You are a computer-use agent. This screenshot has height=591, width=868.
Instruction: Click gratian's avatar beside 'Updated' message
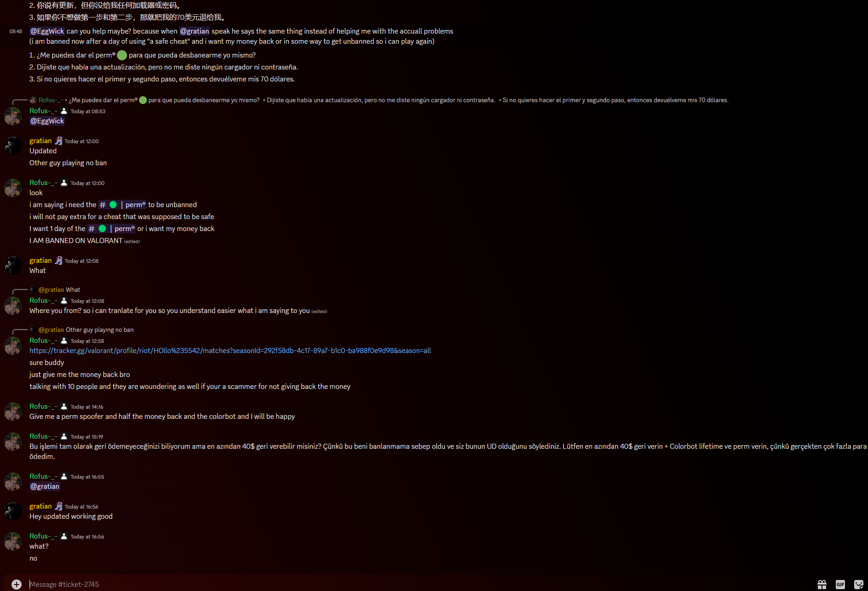click(13, 145)
